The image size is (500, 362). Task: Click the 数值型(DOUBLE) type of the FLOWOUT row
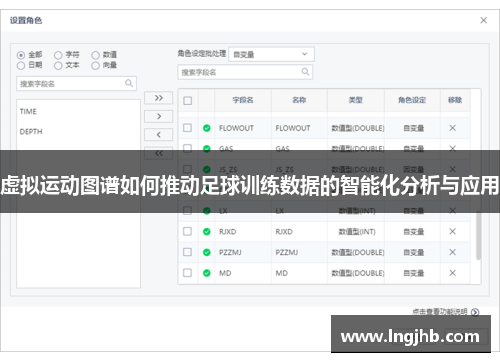(358, 128)
